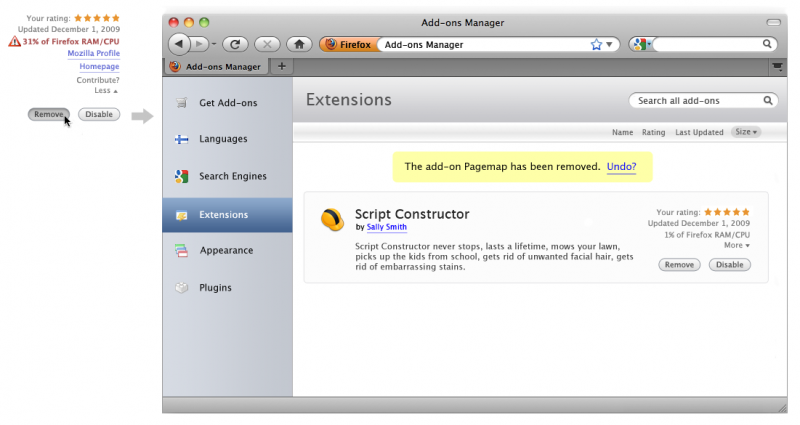Click the browser Forward arrow button
Image resolution: width=800 pixels, height=425 pixels.
[199, 44]
